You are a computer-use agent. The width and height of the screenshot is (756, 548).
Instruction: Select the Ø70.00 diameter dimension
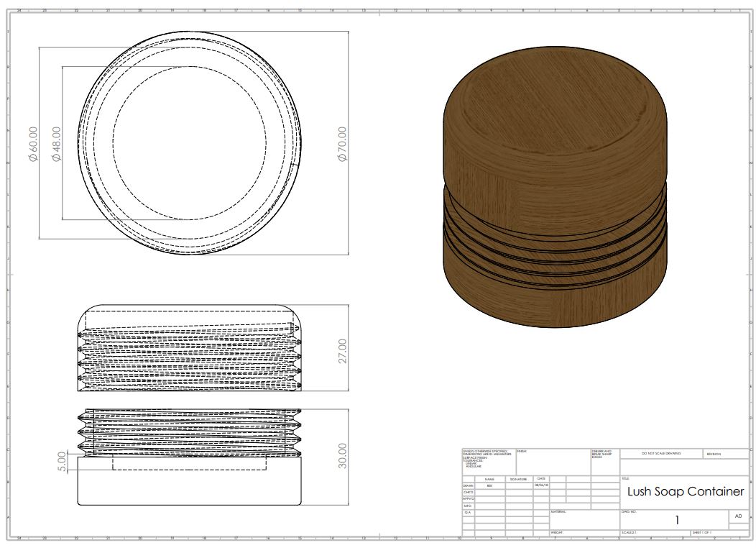(342, 143)
